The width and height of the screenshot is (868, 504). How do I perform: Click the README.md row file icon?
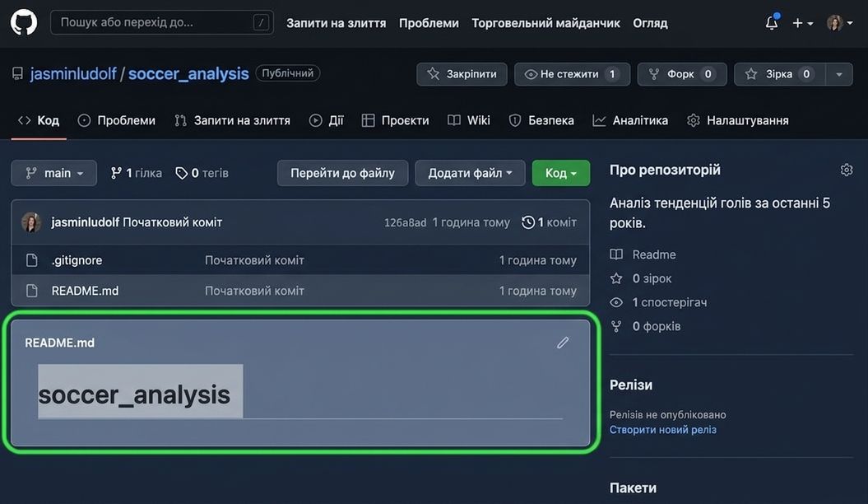point(31,291)
